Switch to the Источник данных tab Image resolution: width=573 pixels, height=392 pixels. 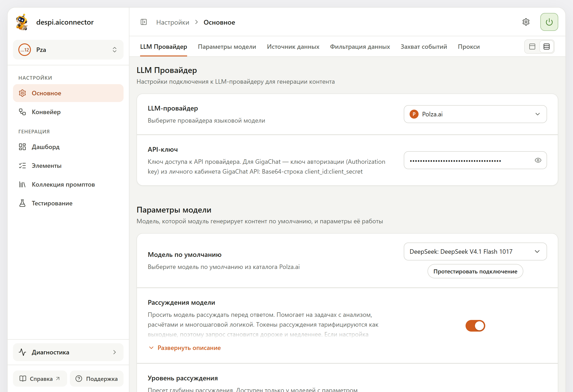(x=293, y=47)
